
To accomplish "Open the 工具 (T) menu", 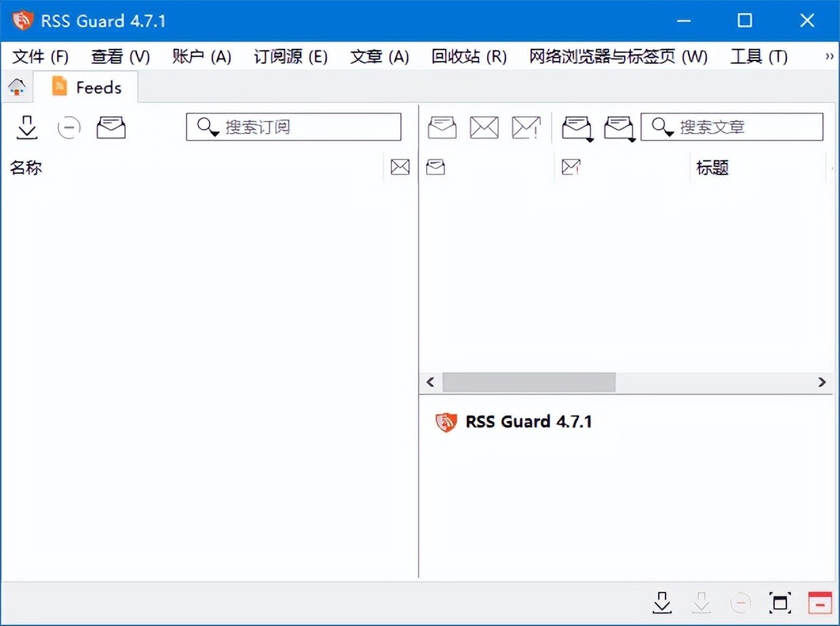I will 759,56.
